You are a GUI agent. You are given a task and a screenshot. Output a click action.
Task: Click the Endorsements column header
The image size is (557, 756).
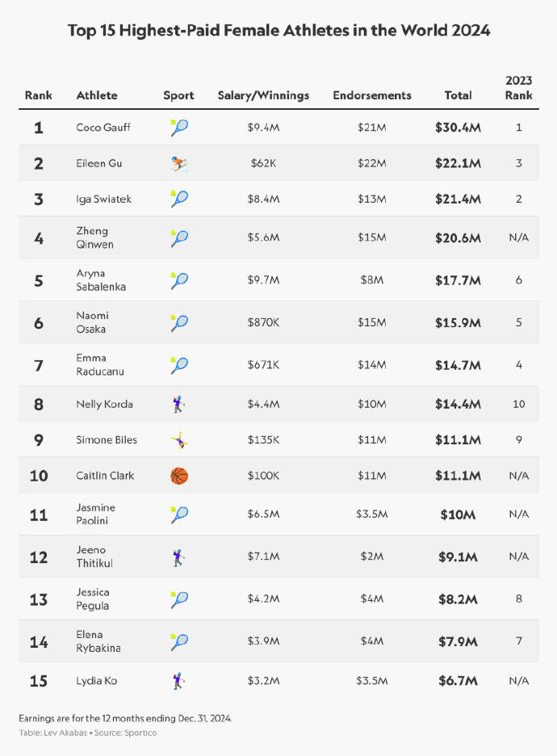(372, 95)
